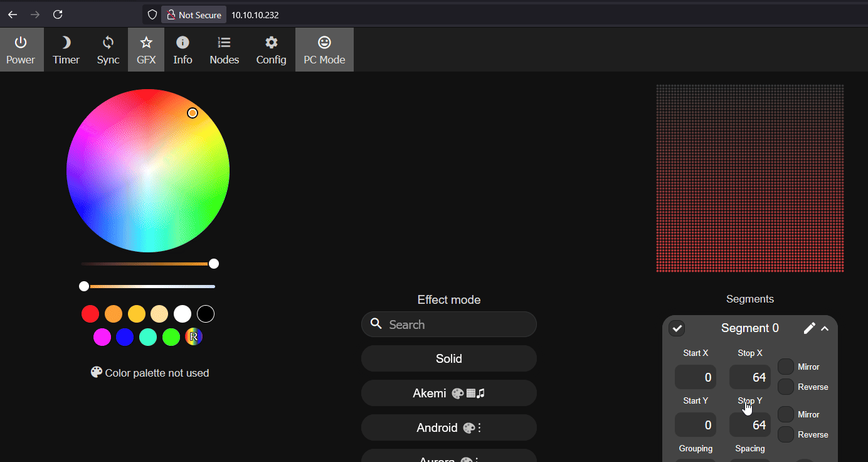Viewport: 868px width, 462px height.
Task: Select the Solid effect
Action: [449, 359]
